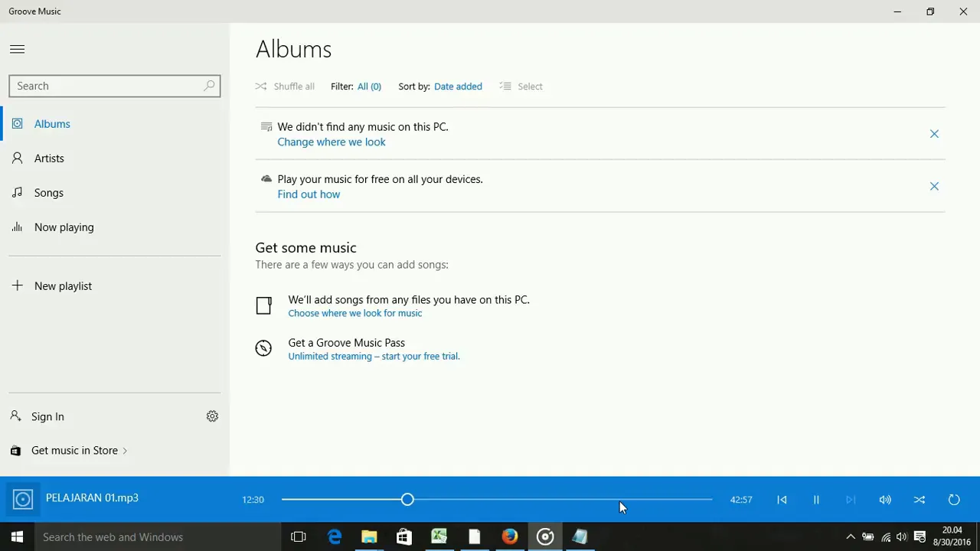The width and height of the screenshot is (980, 551).
Task: Open Get music in Store
Action: [x=69, y=451]
